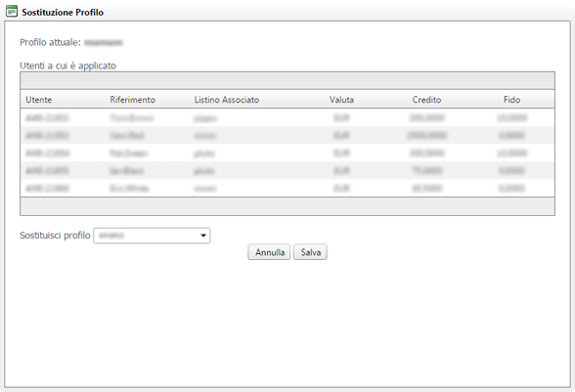This screenshot has width=575, height=392.
Task: Sort by the Riferimento column header
Action: tap(133, 100)
